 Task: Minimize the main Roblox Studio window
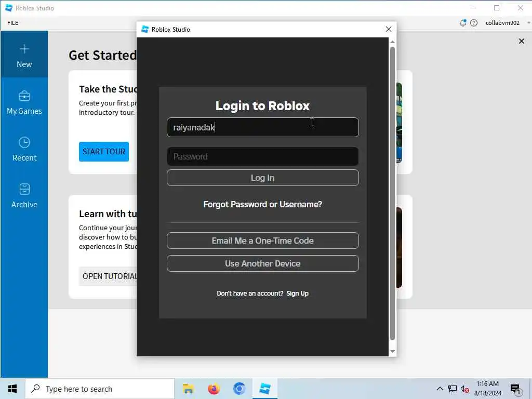tap(473, 8)
